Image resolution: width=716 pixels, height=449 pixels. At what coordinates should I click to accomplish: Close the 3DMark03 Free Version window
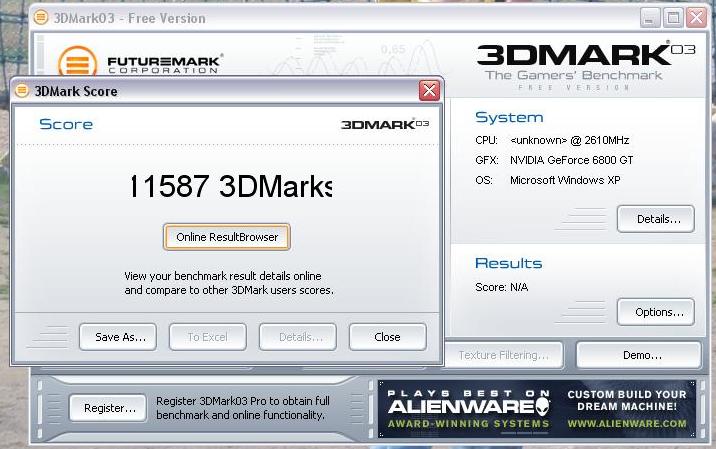[697, 18]
